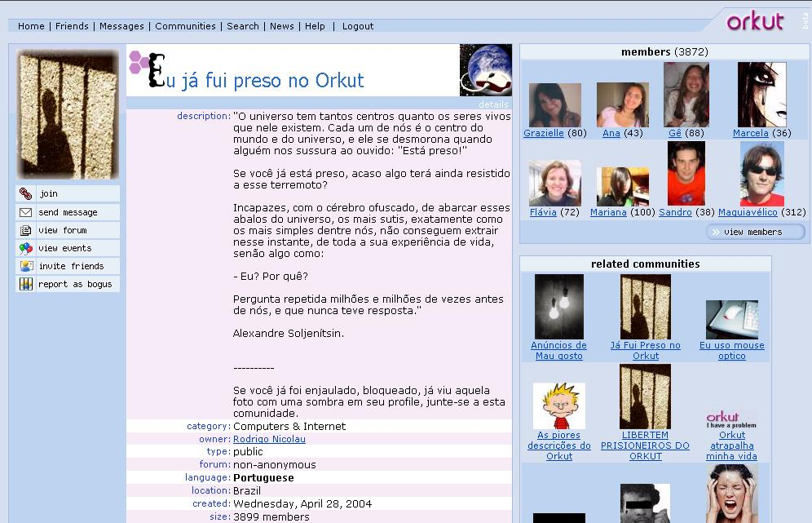Click the view events balloons icon
The image size is (812, 523).
click(x=26, y=248)
